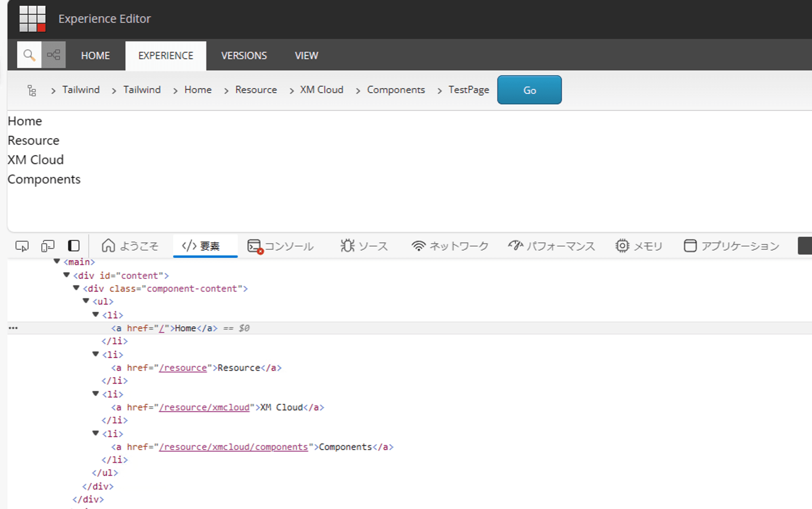Click the Sitecore launchpad grid icon
The width and height of the screenshot is (812, 509).
pos(32,19)
